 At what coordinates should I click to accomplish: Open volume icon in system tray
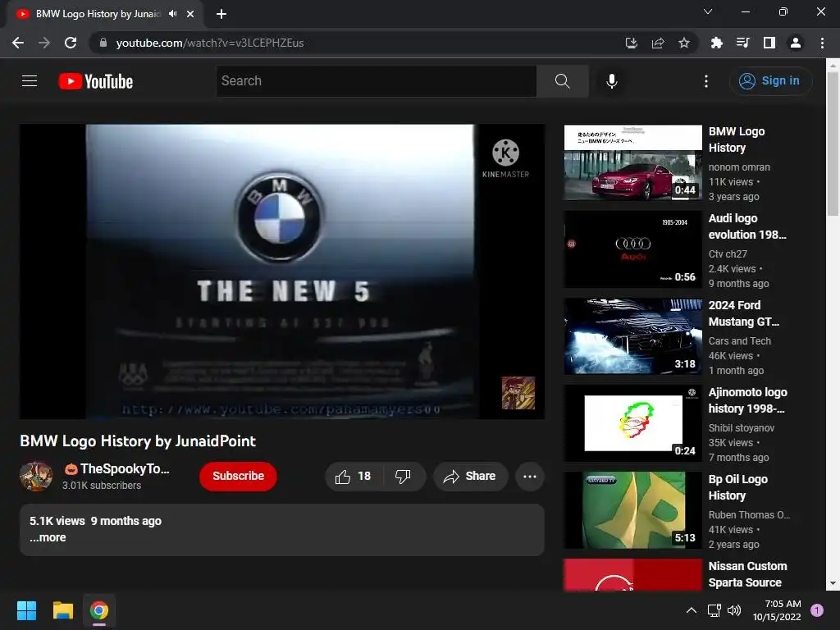(x=734, y=610)
